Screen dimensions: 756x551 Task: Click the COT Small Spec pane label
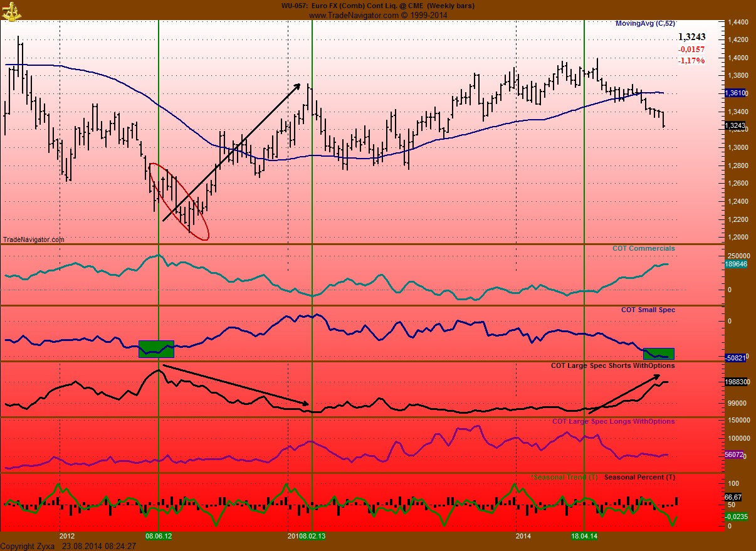coord(648,310)
